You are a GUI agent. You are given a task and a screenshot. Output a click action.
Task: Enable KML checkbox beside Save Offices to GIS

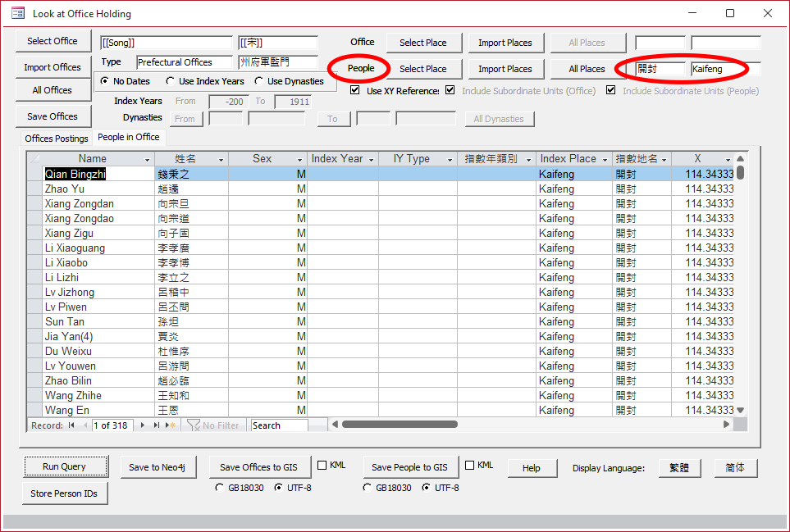(x=322, y=466)
